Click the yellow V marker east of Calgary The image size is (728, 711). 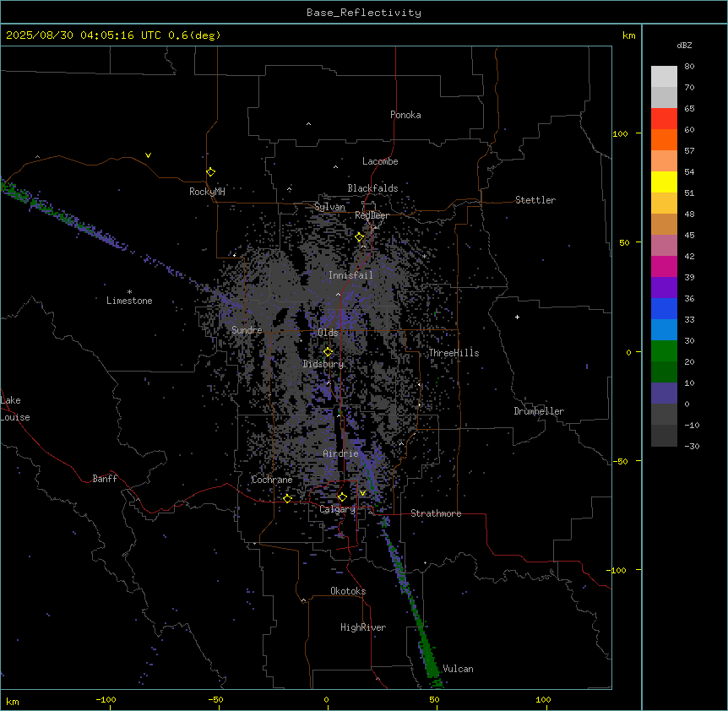click(x=362, y=493)
